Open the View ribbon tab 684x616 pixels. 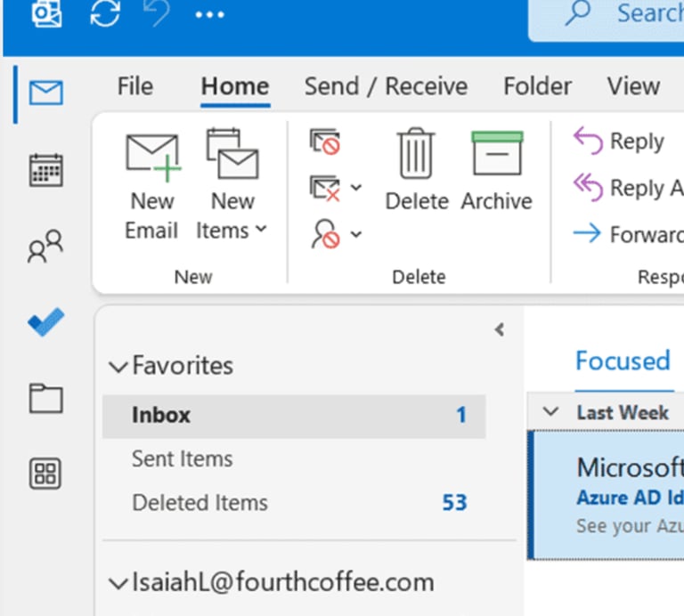click(x=633, y=86)
